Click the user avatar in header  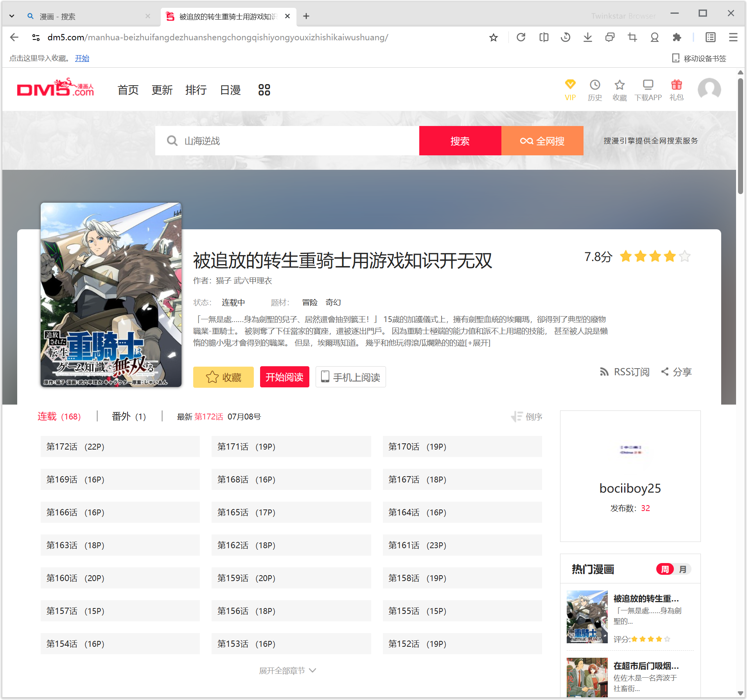(x=709, y=90)
